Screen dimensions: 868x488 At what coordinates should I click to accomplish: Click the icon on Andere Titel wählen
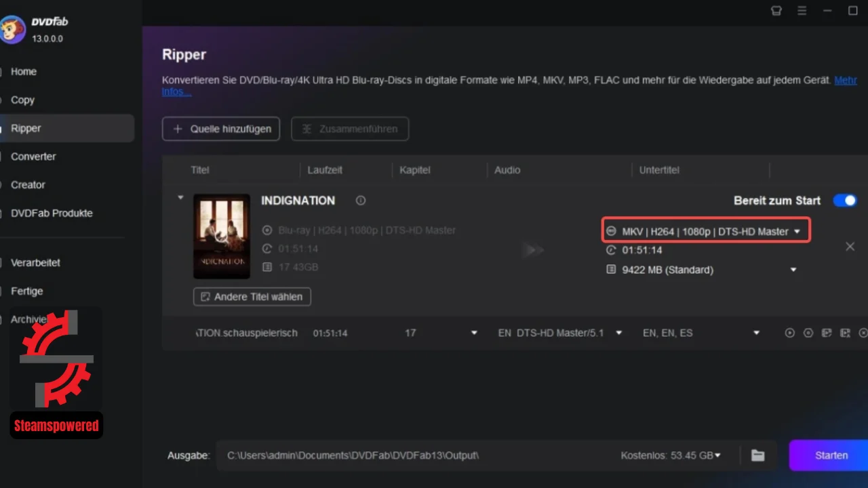(x=205, y=297)
